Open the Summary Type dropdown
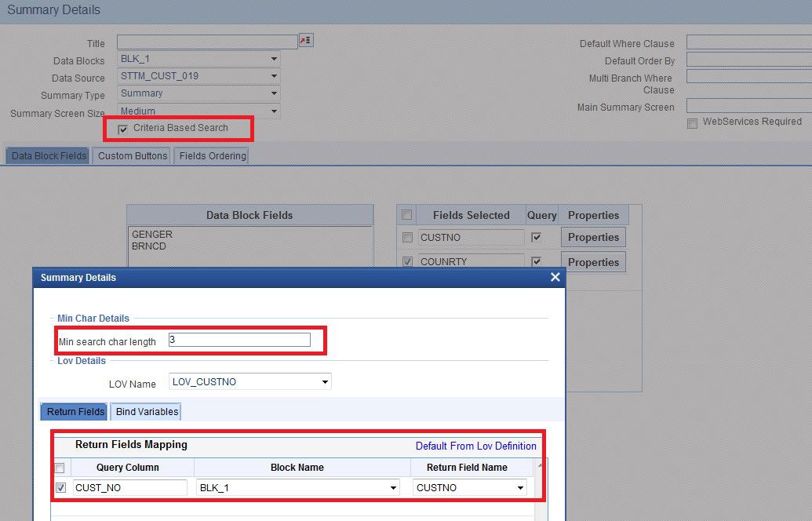Viewport: 812px width, 521px height. pyautogui.click(x=198, y=93)
